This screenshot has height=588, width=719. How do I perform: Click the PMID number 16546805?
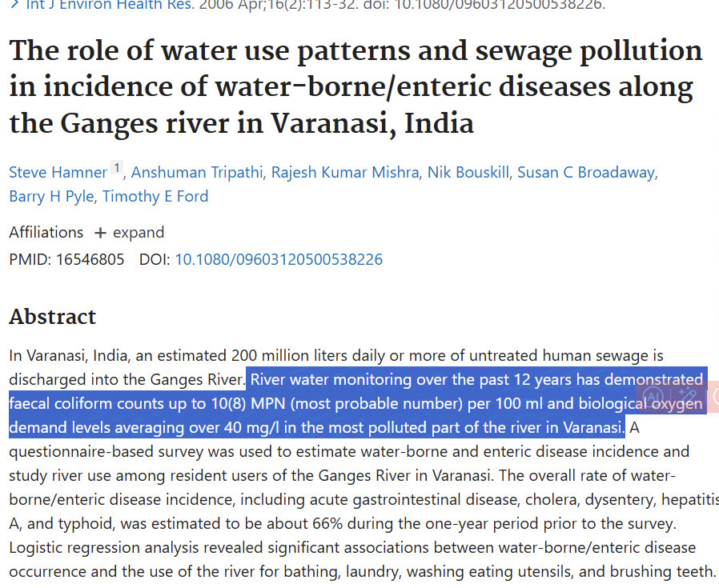pos(90,259)
